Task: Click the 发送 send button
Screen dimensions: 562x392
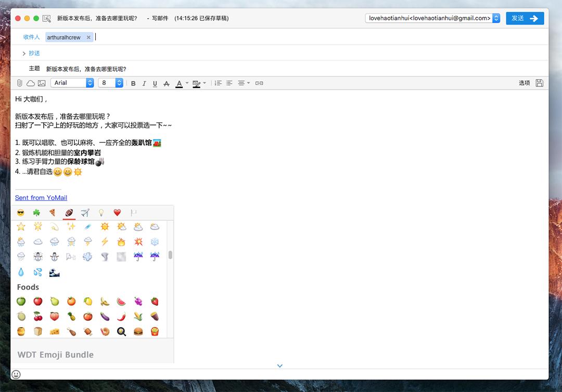Action: pos(525,18)
